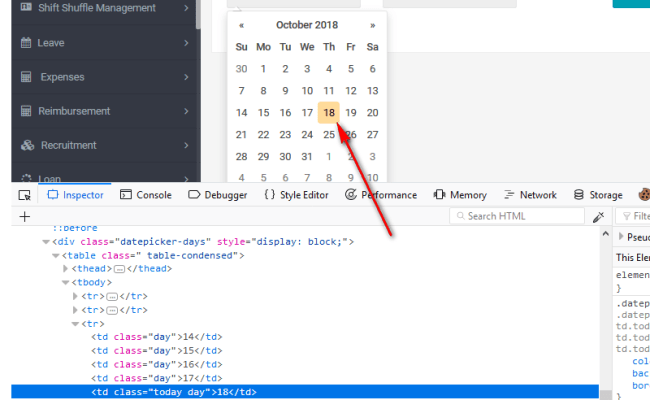
Task: Click the Memory chip icon
Action: tap(439, 194)
